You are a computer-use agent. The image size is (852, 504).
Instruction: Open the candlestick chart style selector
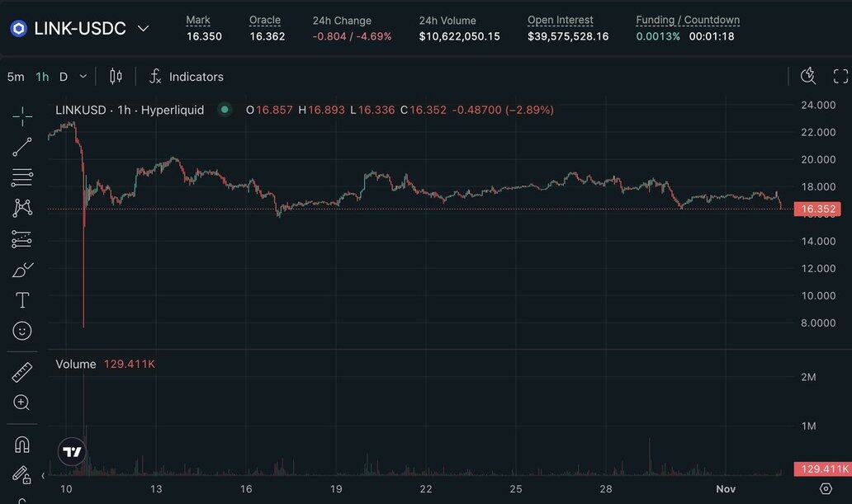(x=116, y=77)
